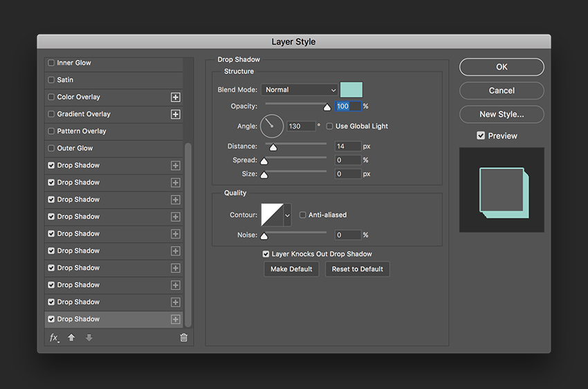Click the Make Default button
588x389 pixels.
click(291, 269)
